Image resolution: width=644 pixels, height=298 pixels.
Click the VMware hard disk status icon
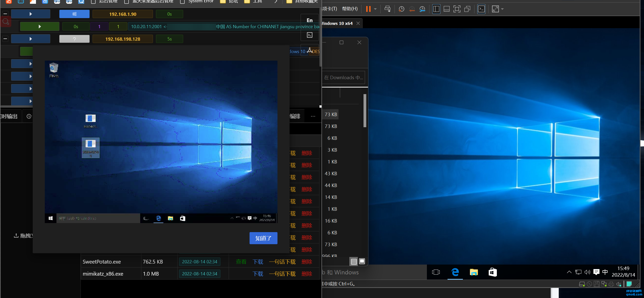pos(582,284)
